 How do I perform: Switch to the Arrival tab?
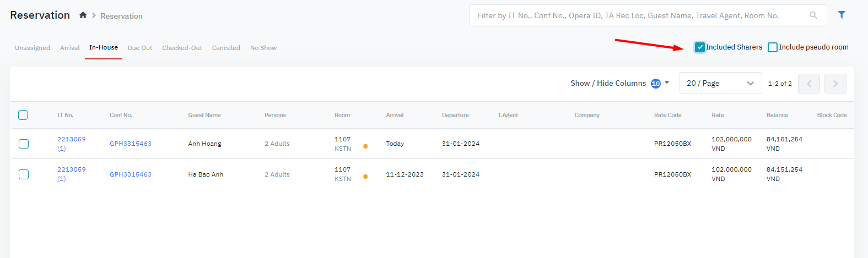70,48
